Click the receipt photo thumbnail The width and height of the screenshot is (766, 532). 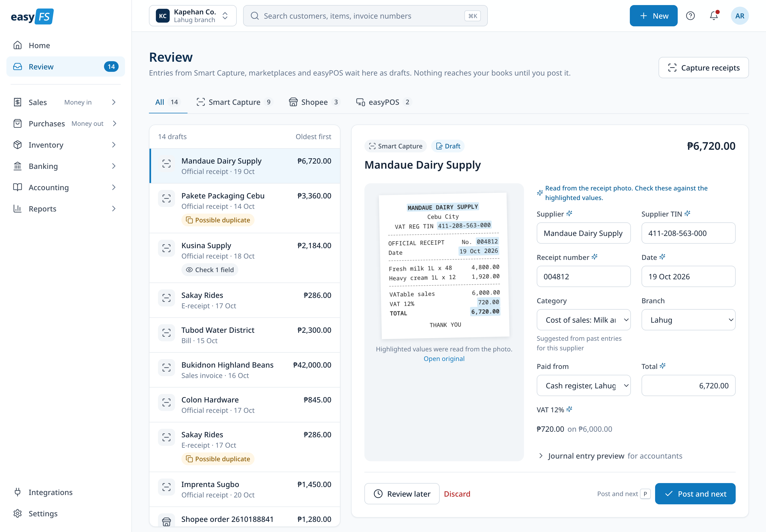click(x=444, y=266)
